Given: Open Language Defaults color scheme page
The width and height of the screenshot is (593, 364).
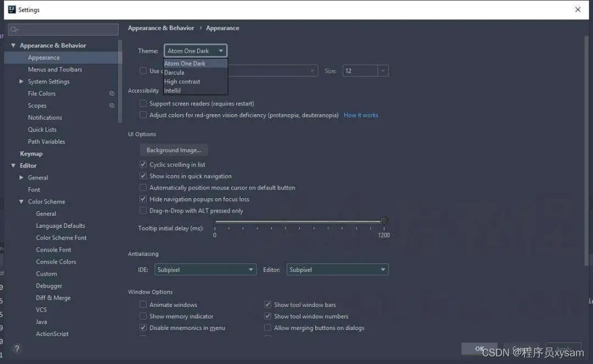Looking at the screenshot, I should click(x=60, y=226).
